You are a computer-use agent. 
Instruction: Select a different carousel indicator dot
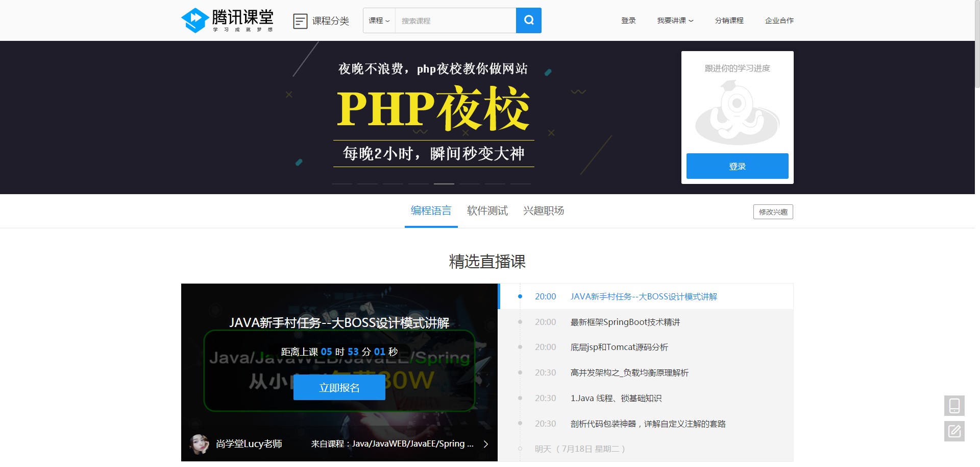(x=393, y=184)
